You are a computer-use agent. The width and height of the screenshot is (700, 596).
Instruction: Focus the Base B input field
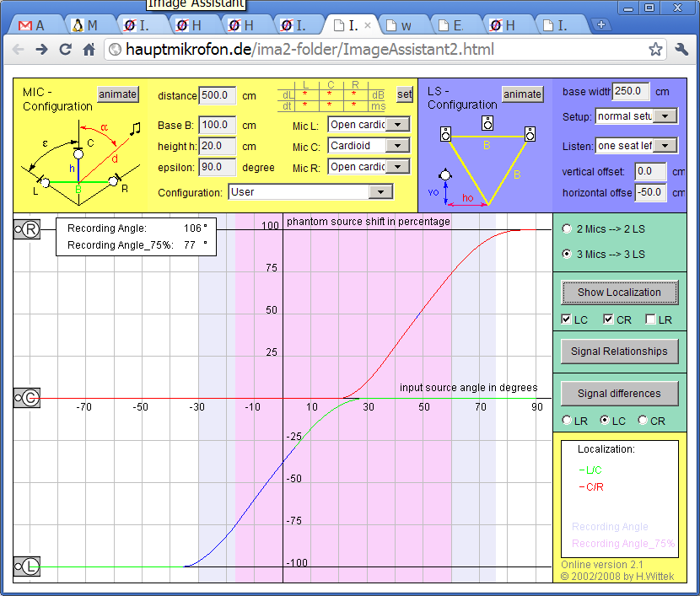[217, 125]
